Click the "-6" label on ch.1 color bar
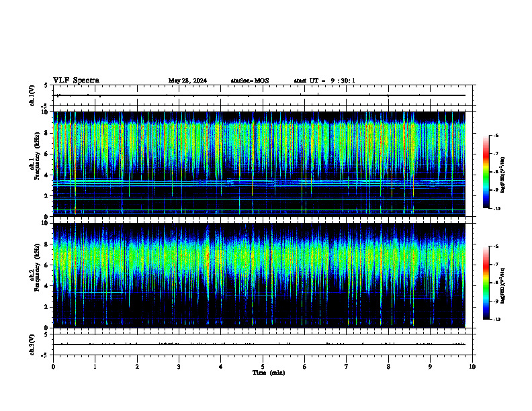 point(496,135)
